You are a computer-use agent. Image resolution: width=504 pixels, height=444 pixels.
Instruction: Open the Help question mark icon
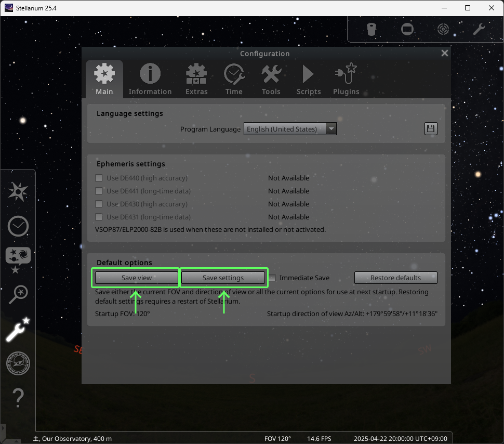tap(18, 398)
